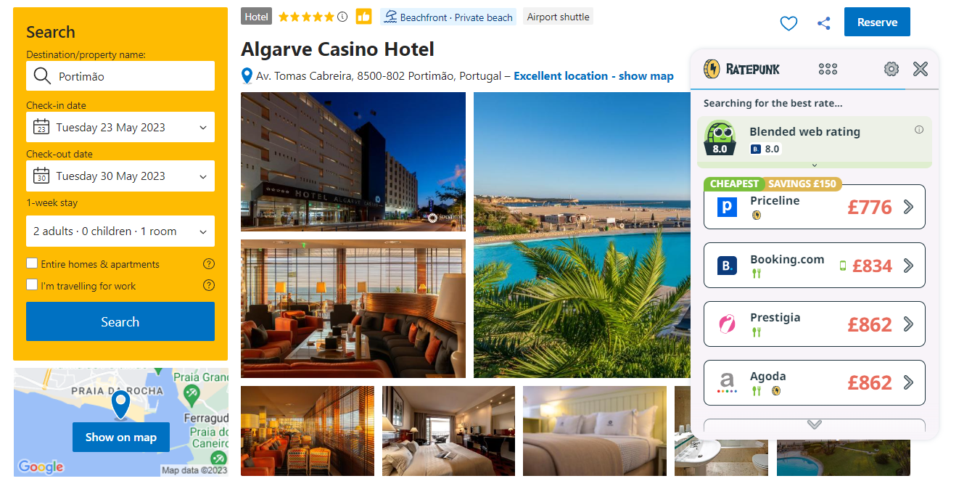Click the star rating info icon
Screen dimensions: 980x497
tap(342, 17)
